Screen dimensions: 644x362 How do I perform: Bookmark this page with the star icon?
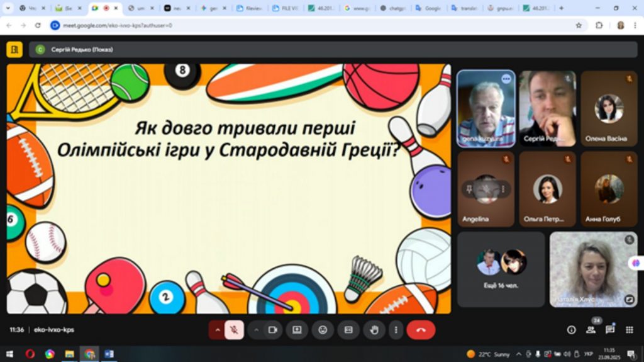tap(579, 25)
